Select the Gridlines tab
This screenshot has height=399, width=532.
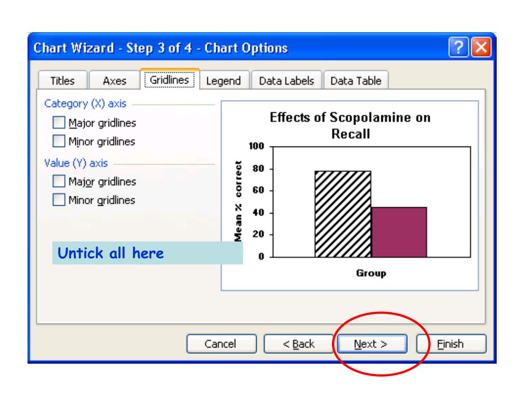click(x=170, y=79)
